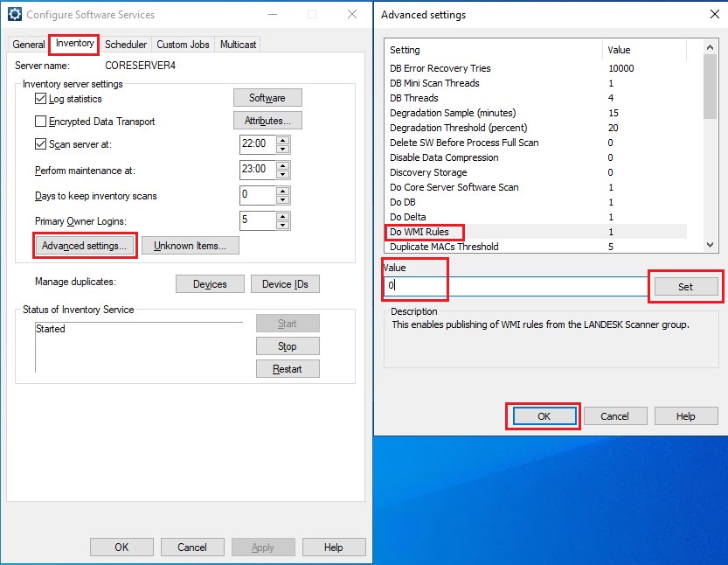Click the Advanced settings button
Viewport: 728px width, 565px height.
click(x=84, y=246)
